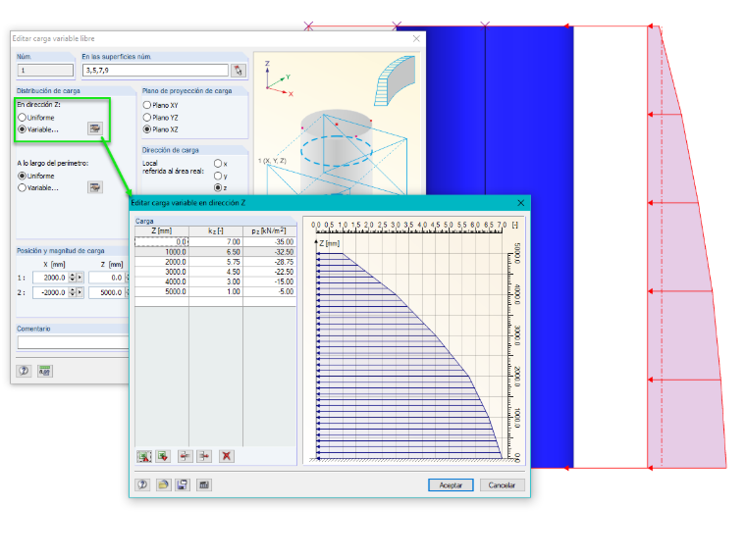The image size is (746, 560).
Task: Open help in Editar carga variable libre dialog
Action: [24, 371]
